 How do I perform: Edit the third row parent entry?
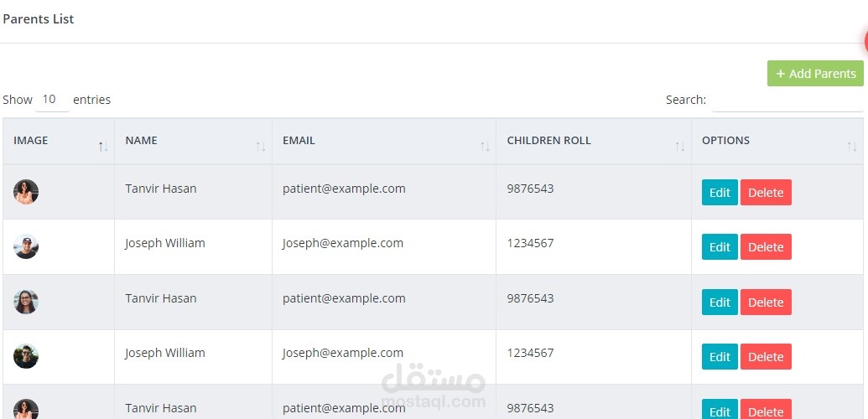(x=720, y=303)
